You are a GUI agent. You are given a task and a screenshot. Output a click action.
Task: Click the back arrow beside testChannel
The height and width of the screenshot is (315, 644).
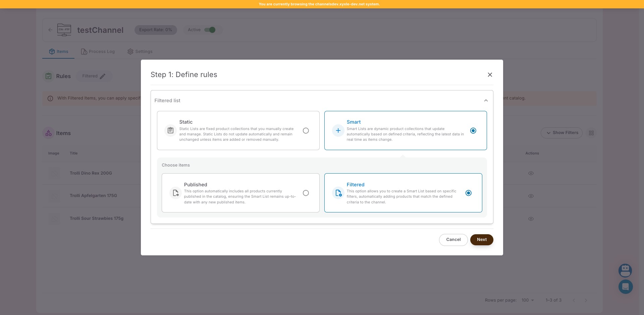click(50, 30)
